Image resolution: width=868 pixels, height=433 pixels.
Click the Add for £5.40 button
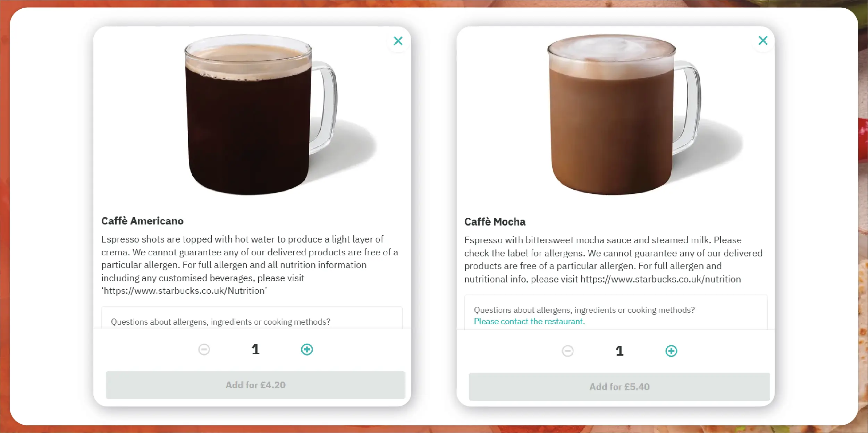[620, 387]
